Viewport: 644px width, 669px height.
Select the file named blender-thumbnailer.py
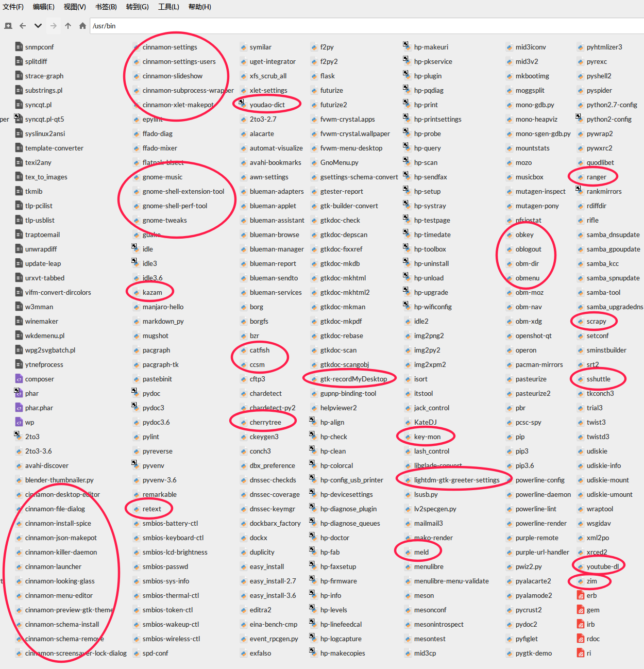(x=59, y=480)
